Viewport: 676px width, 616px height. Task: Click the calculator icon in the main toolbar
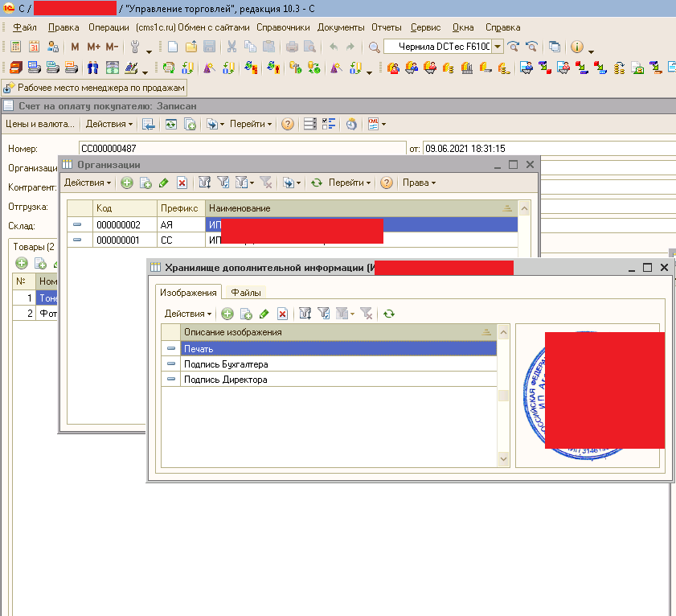(x=16, y=47)
